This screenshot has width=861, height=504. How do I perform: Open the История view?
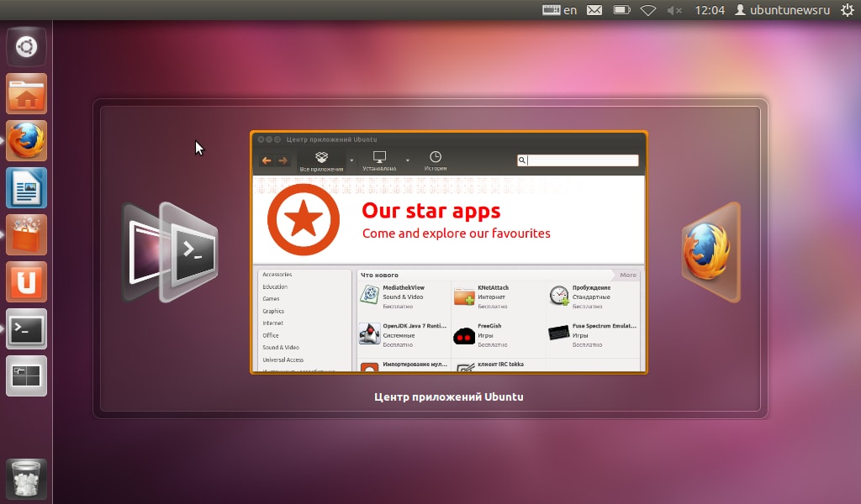(436, 161)
